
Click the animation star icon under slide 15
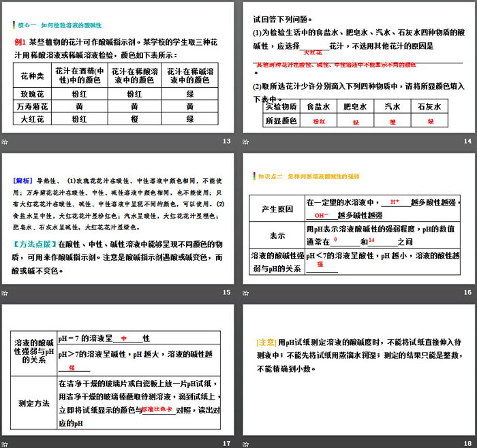pyautogui.click(x=5, y=292)
